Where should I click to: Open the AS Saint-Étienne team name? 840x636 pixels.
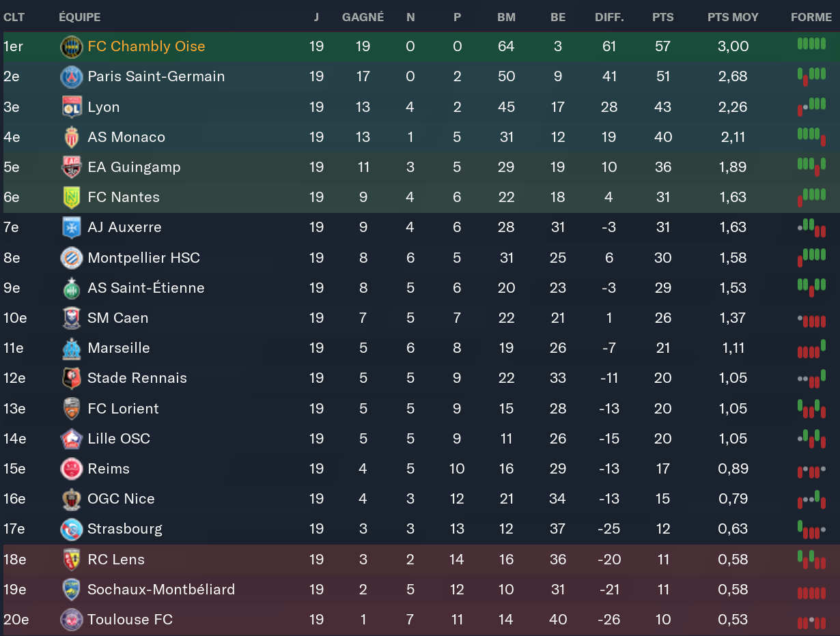[145, 288]
